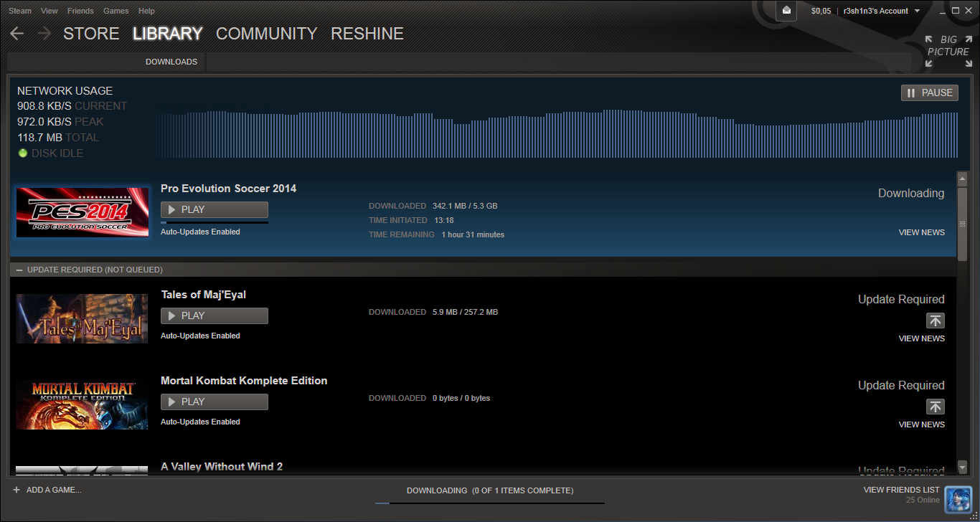The height and width of the screenshot is (522, 980).
Task: Open the Games menu
Action: [x=116, y=11]
